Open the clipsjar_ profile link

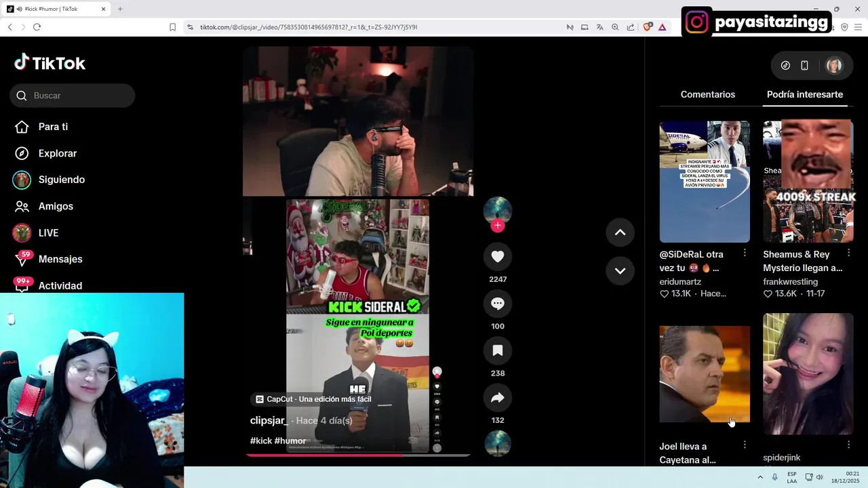269,420
